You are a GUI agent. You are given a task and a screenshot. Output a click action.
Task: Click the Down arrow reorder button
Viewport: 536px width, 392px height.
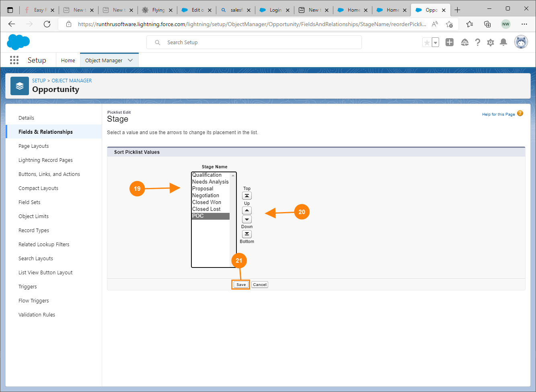[247, 219]
